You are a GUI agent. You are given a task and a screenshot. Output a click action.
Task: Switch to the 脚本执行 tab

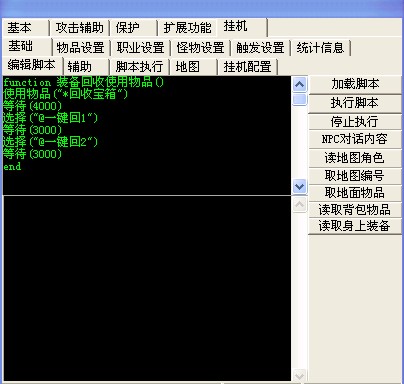tap(139, 66)
